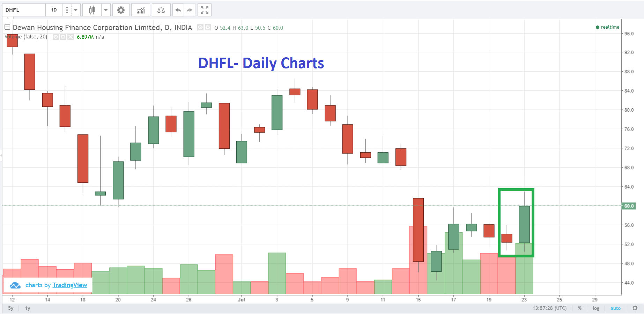
Task: Click the TradingView cloud logo icon
Action: (x=15, y=285)
